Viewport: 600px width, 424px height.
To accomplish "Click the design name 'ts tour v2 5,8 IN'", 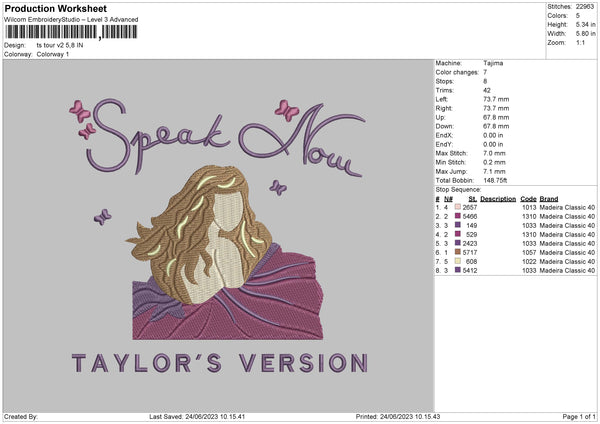I will point(60,45).
